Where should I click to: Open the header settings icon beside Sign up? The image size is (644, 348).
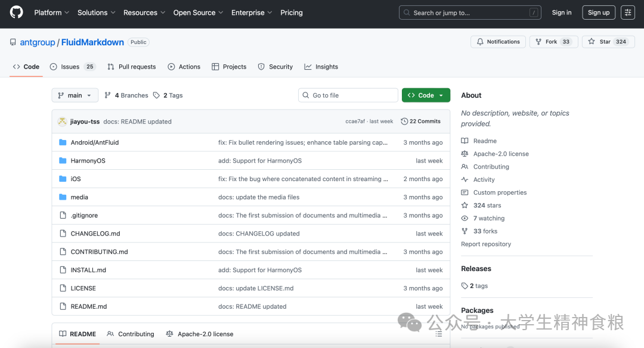point(627,13)
